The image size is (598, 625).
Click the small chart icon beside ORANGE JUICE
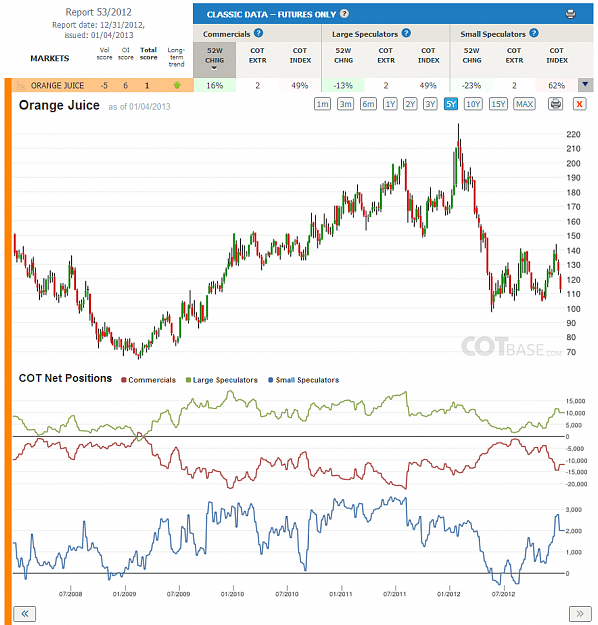coord(21,85)
